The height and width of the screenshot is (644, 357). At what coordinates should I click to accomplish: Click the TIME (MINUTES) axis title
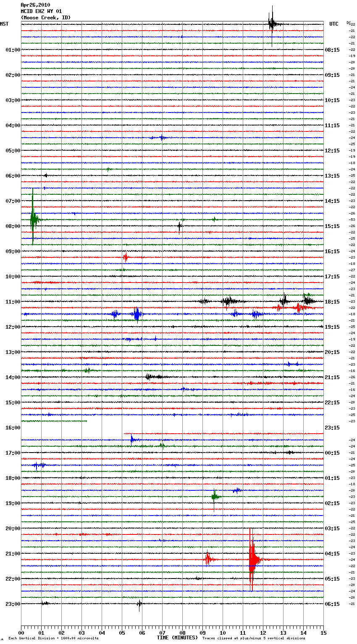pyautogui.click(x=177, y=638)
